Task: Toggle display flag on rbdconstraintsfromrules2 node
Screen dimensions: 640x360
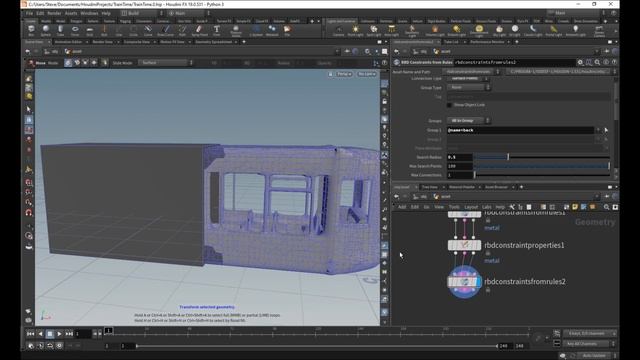Action: click(479, 282)
